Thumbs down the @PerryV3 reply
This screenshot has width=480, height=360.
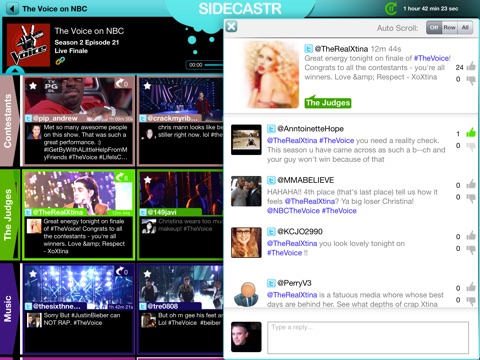(x=471, y=300)
